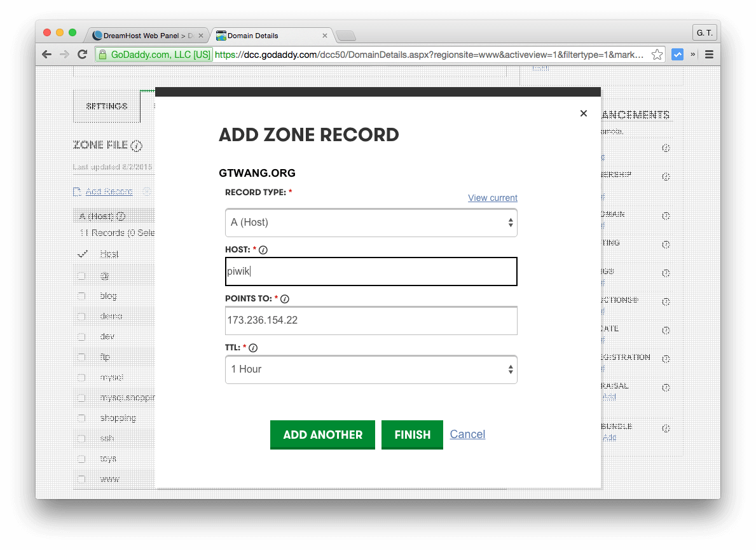Screen dimensions: 756x550
Task: Switch to DreamHost Web Panel tab
Action: [146, 36]
